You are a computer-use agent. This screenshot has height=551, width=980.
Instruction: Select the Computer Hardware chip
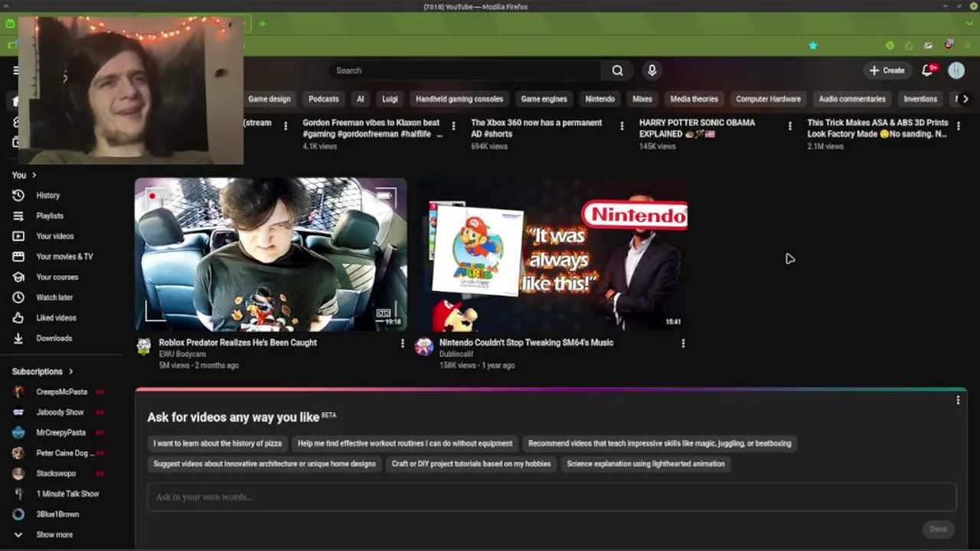pos(769,99)
